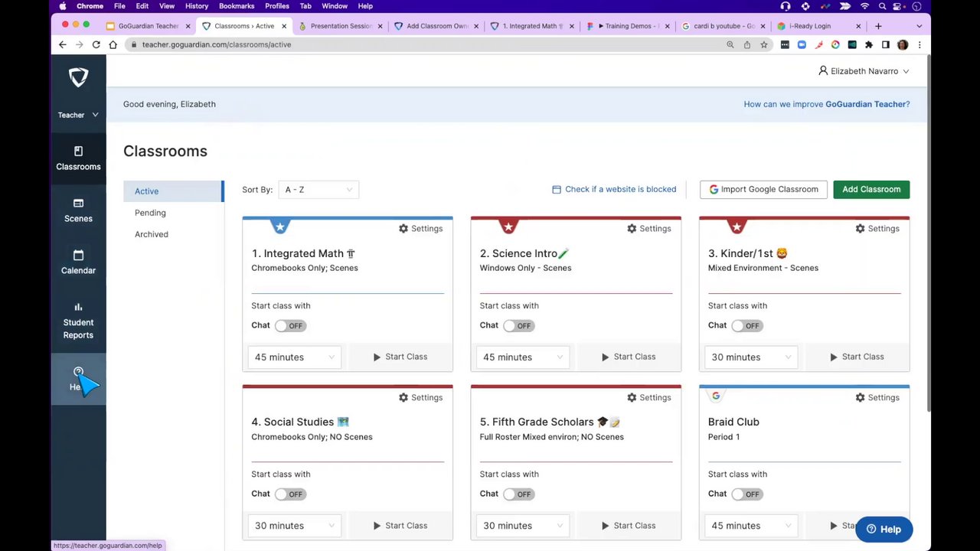The height and width of the screenshot is (551, 980).
Task: Click the How can we improve GoGuardian Teacher link
Action: tap(827, 104)
